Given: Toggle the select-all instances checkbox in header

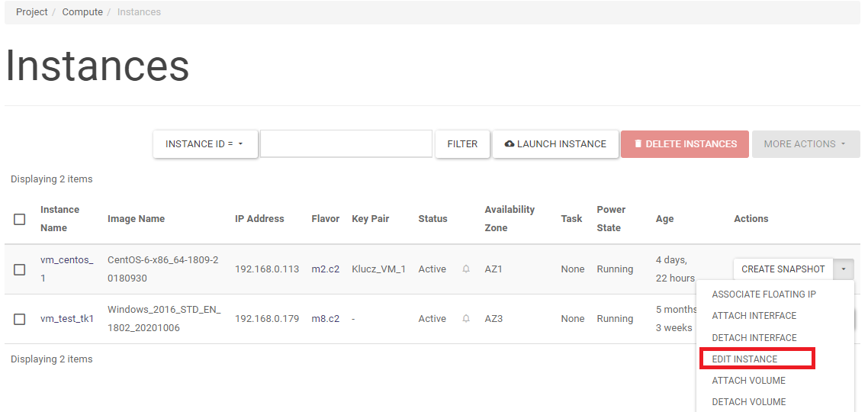Looking at the screenshot, I should point(20,219).
